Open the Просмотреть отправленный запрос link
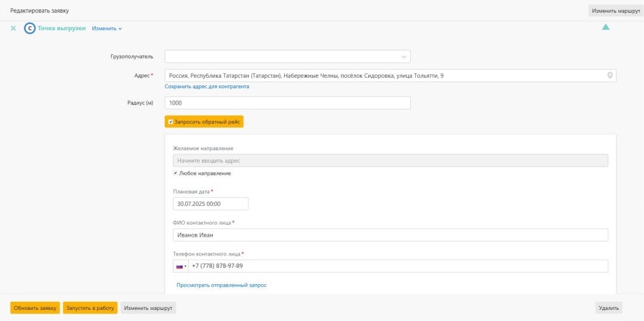Screen dimensions: 644x321 [221, 285]
